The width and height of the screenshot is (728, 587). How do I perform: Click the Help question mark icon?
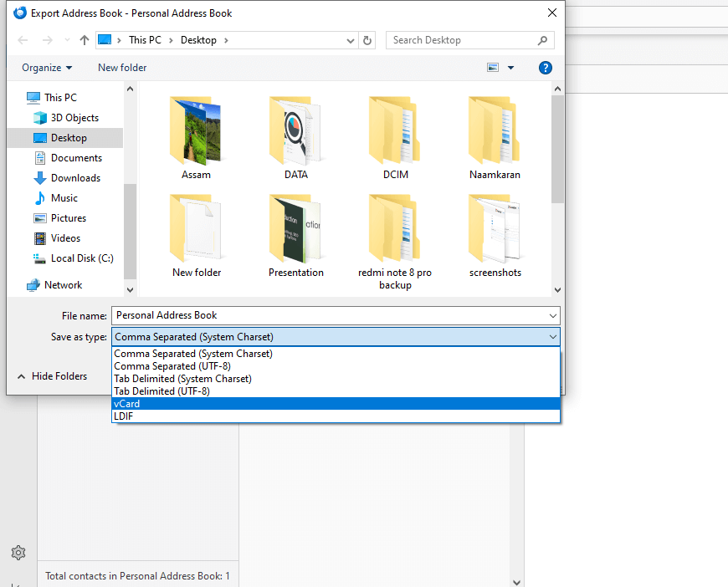(x=545, y=68)
